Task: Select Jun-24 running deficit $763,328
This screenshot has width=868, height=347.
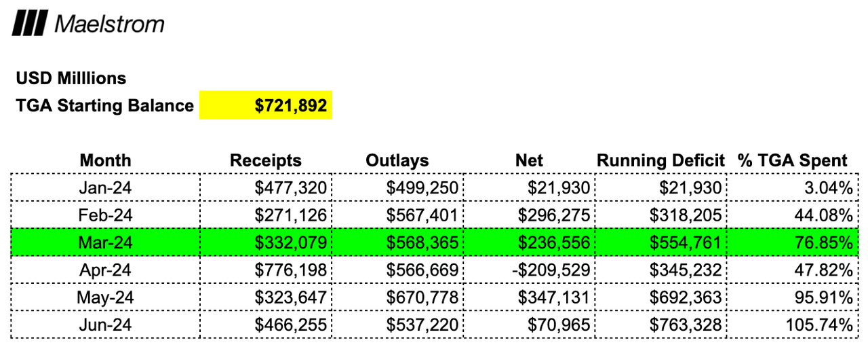Action: click(660, 325)
